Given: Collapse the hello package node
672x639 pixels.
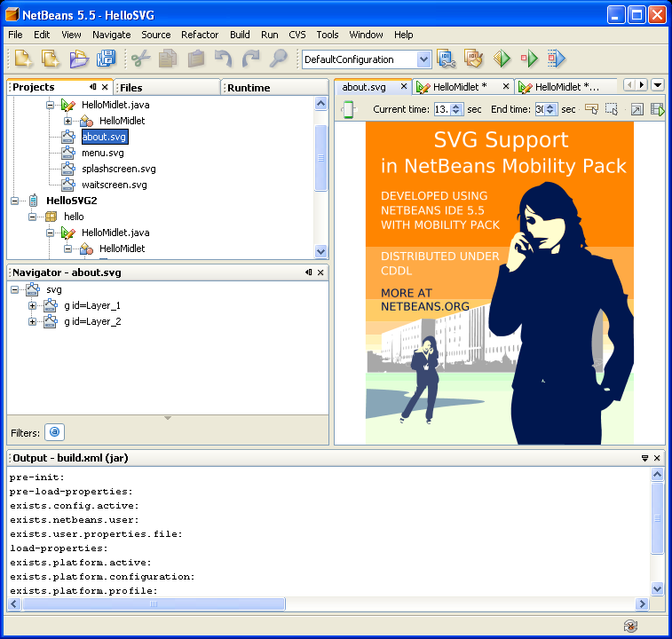Looking at the screenshot, I should pos(32,217).
